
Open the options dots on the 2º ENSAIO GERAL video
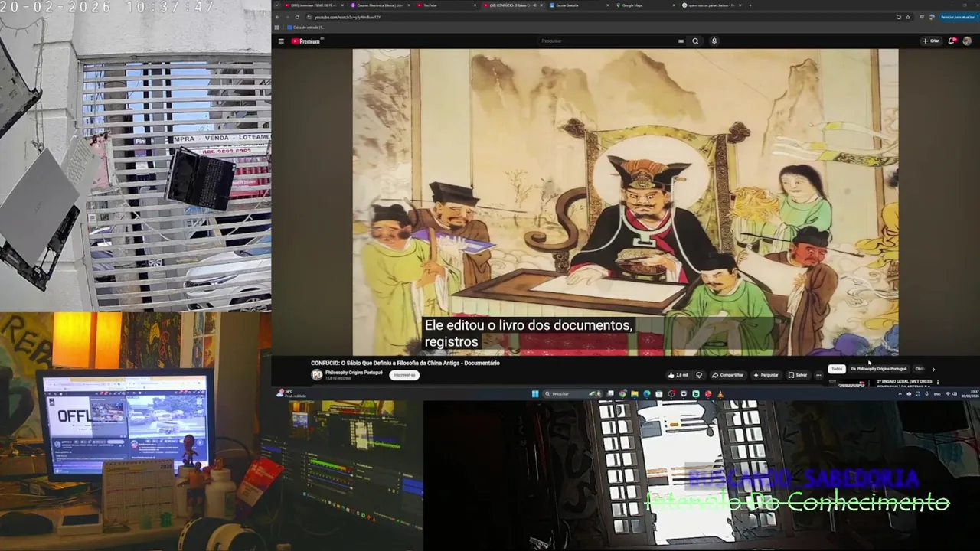[x=938, y=382]
